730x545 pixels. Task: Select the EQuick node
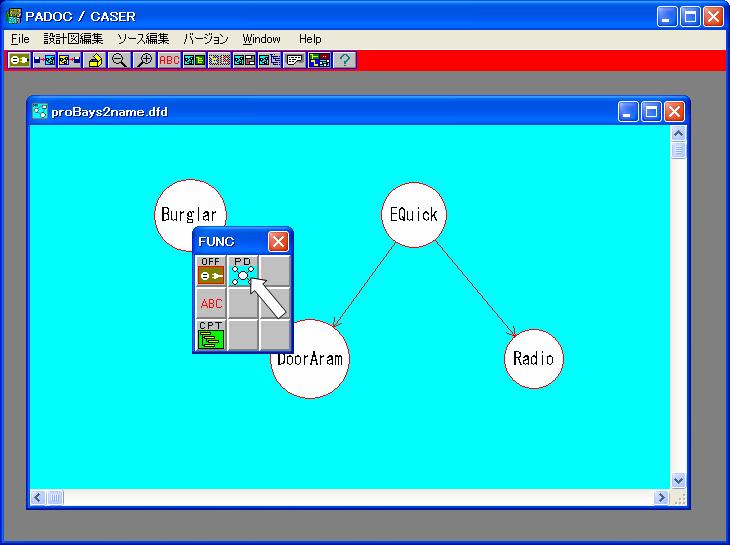(412, 215)
